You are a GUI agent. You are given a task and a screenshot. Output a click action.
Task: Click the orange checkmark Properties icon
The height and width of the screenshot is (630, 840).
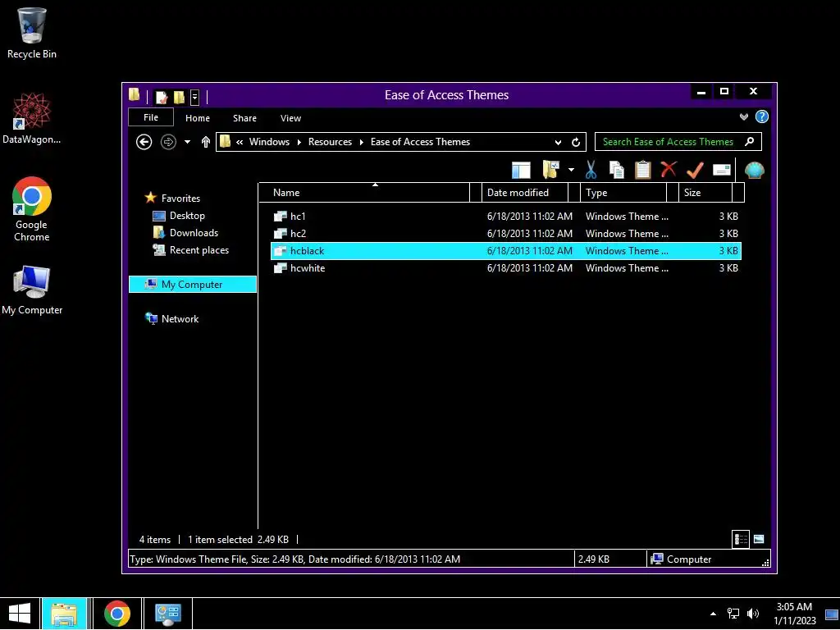[695, 171]
